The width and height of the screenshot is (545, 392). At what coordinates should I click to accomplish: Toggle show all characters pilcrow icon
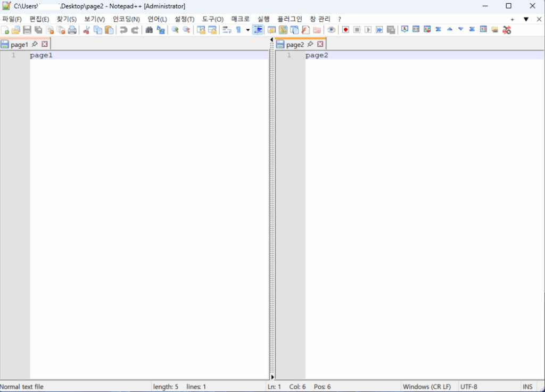(x=238, y=30)
